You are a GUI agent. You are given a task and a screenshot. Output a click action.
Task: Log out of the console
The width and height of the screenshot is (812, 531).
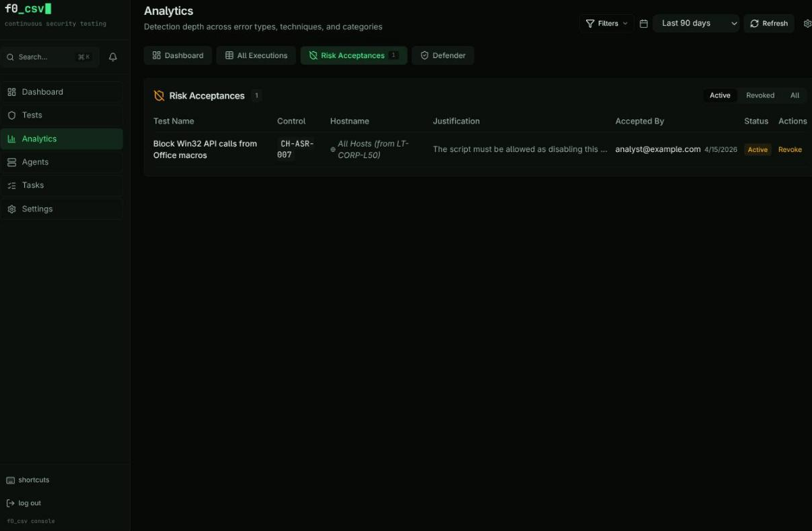coord(24,503)
